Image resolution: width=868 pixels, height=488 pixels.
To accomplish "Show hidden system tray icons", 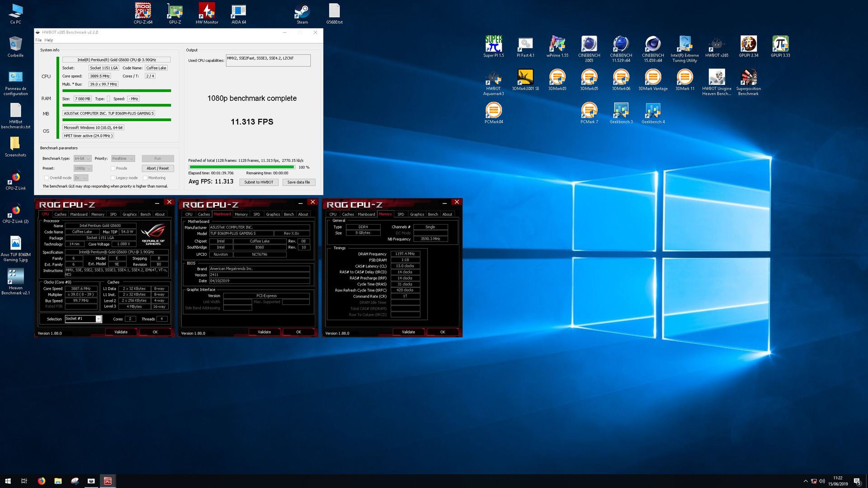I will tap(805, 481).
